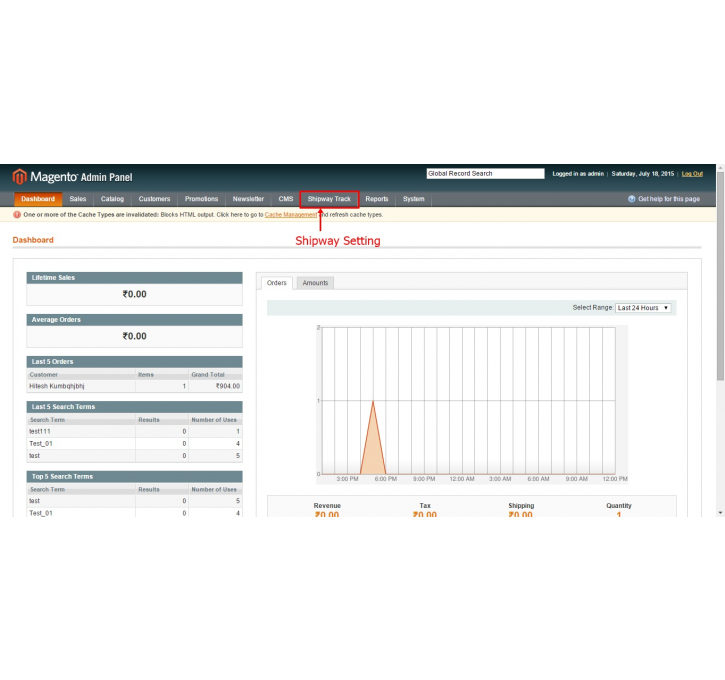The width and height of the screenshot is (725, 680).
Task: Click the Log Out link
Action: pyautogui.click(x=692, y=174)
